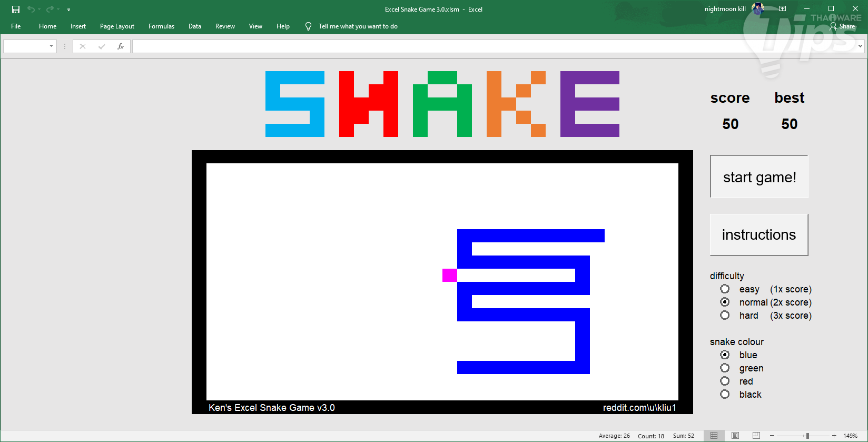Choose red snake colour
The width and height of the screenshot is (868, 442).
point(725,381)
